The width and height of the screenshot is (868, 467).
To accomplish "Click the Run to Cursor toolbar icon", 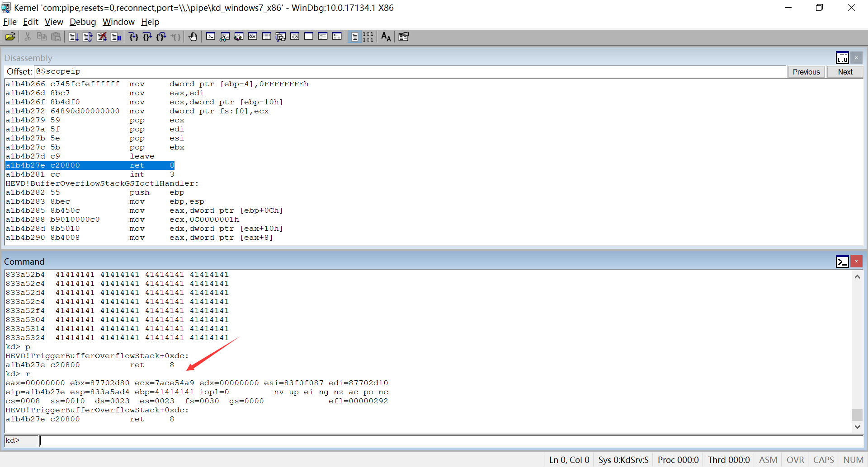I will pos(176,37).
